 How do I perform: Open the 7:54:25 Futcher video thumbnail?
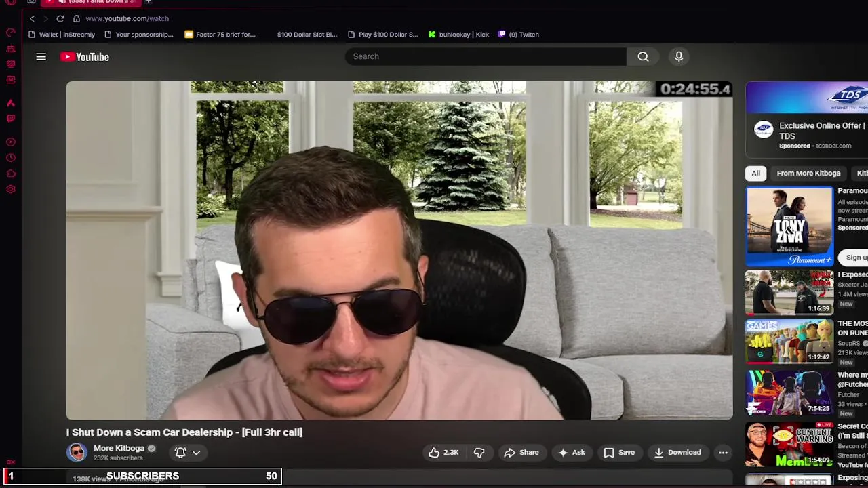(789, 392)
